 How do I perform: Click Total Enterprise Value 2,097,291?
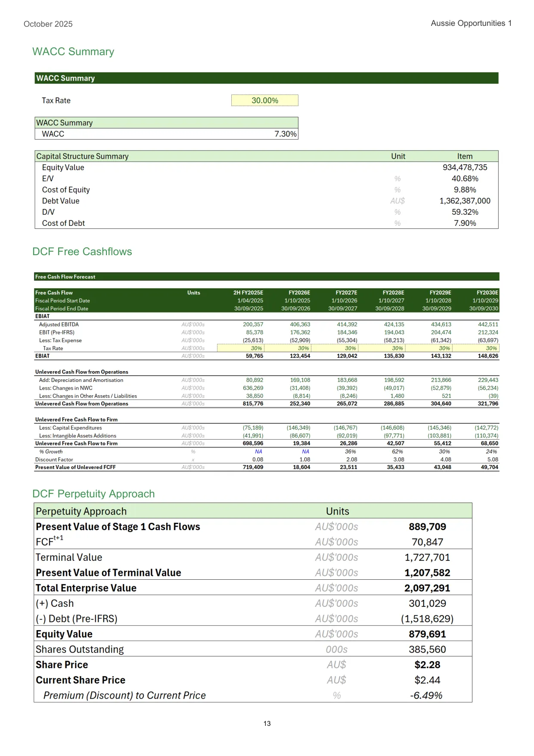pyautogui.click(x=427, y=588)
